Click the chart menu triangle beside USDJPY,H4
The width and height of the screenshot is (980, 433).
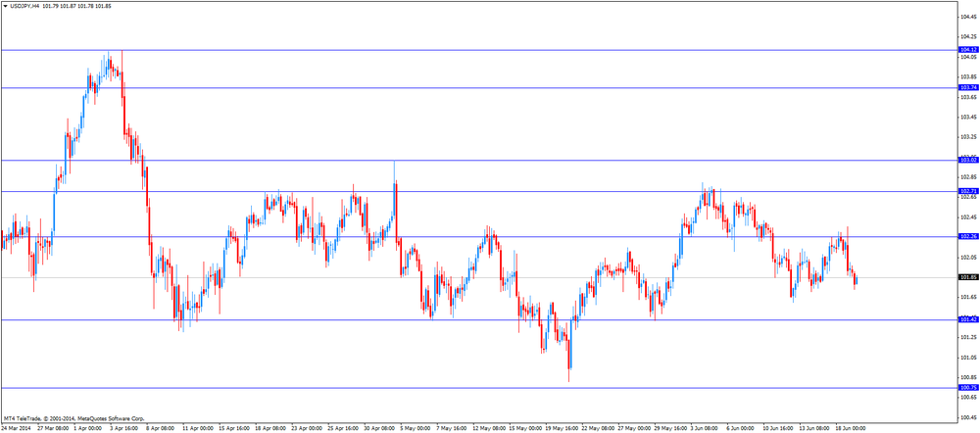click(x=6, y=6)
